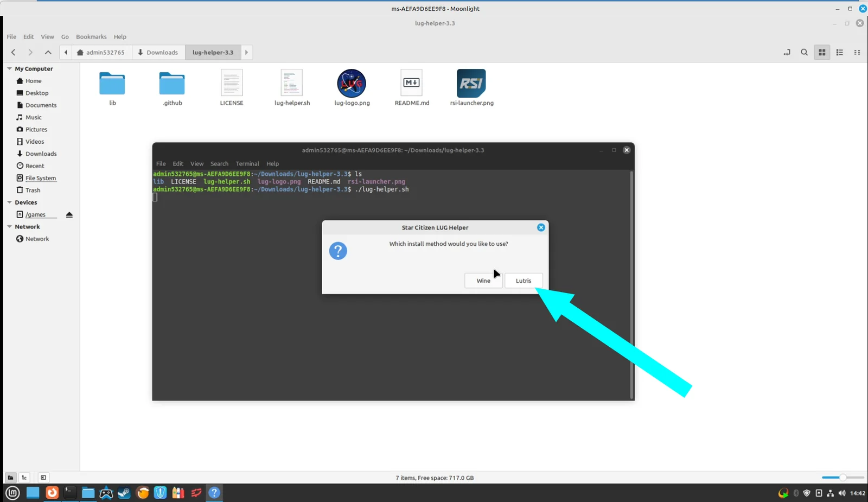
Task: Select the README.md file
Action: click(412, 88)
